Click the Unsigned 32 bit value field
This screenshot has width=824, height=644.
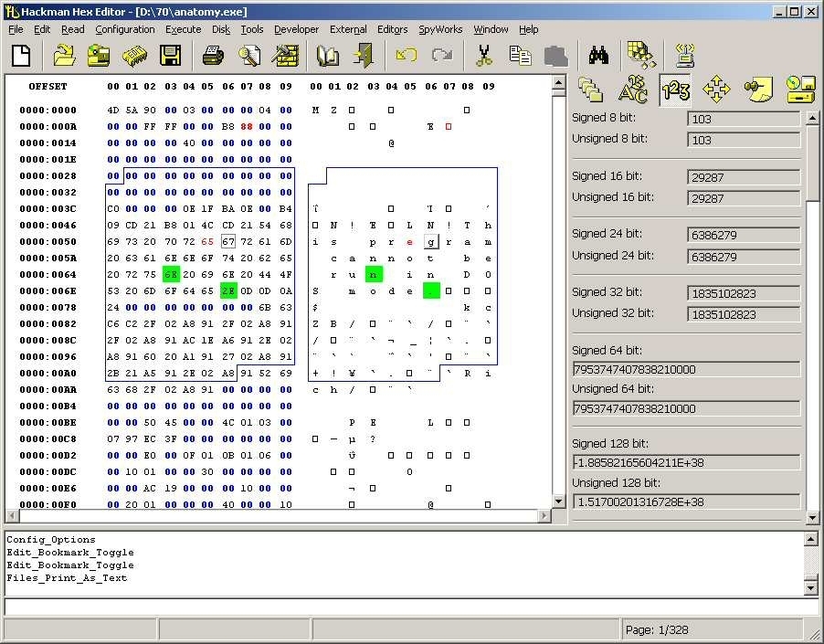click(x=744, y=314)
